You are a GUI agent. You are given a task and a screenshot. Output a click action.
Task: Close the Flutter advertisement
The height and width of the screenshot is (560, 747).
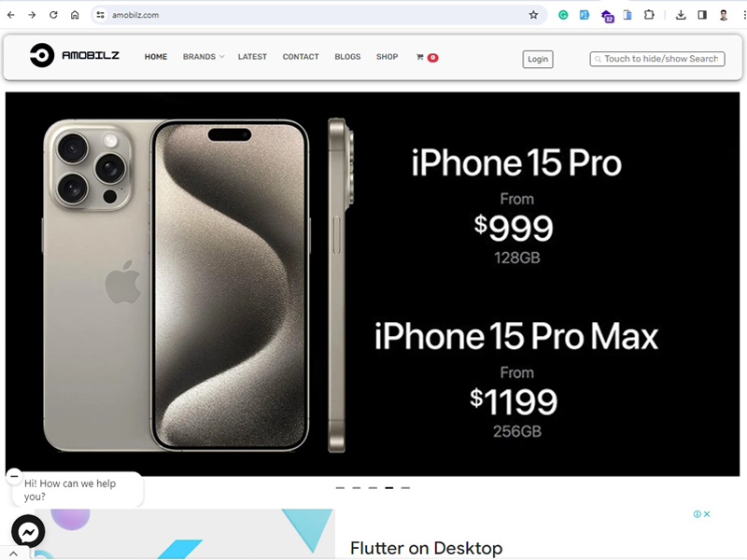tap(707, 514)
